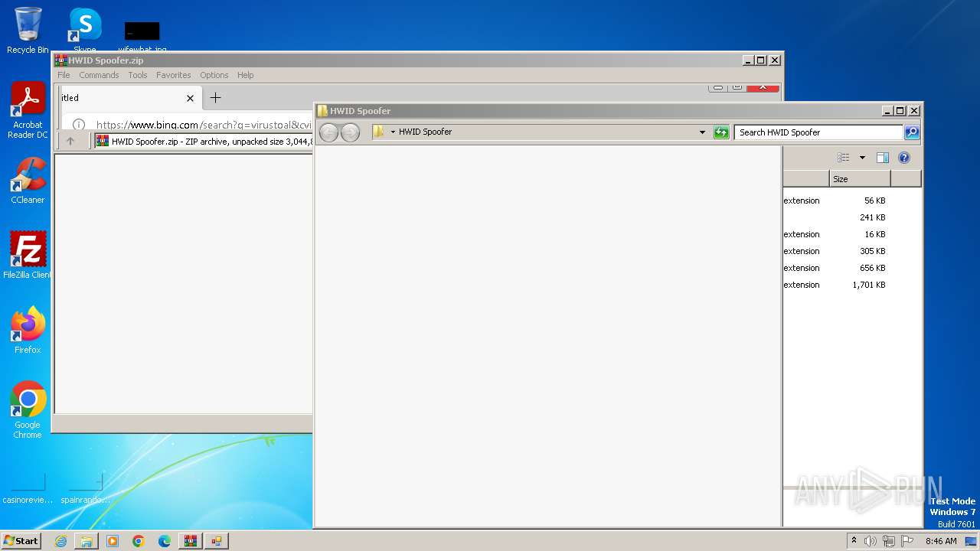
Task: Click the Action Center flag icon
Action: (x=907, y=541)
